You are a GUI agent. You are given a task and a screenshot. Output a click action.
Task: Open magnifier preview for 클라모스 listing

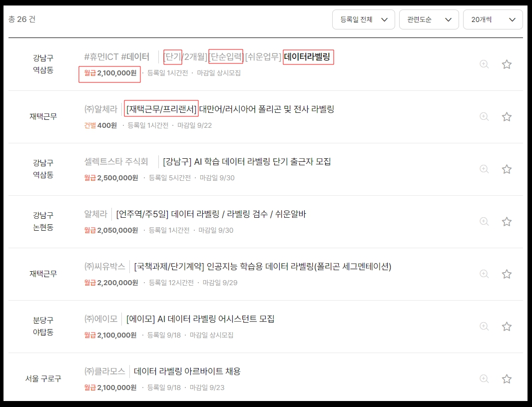tap(484, 379)
